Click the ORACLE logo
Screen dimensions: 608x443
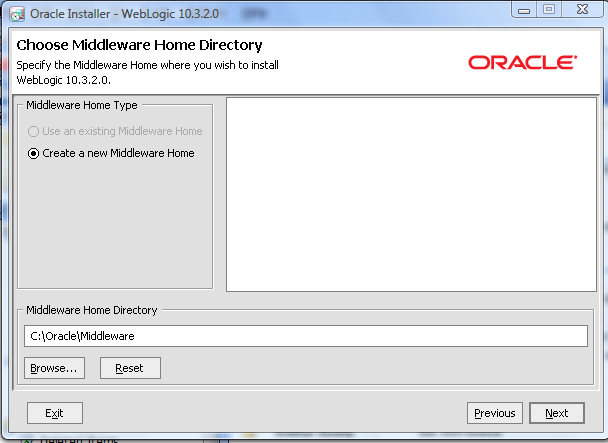[x=523, y=62]
